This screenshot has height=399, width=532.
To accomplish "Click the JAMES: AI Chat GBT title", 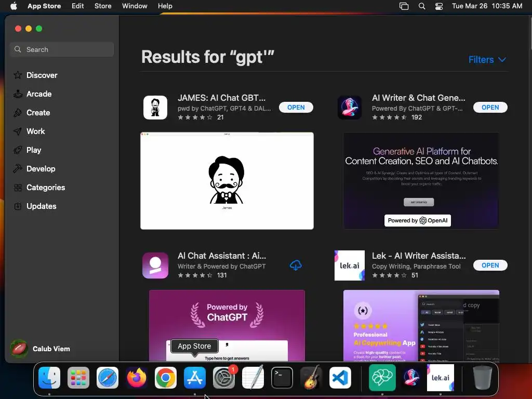I will (x=221, y=98).
